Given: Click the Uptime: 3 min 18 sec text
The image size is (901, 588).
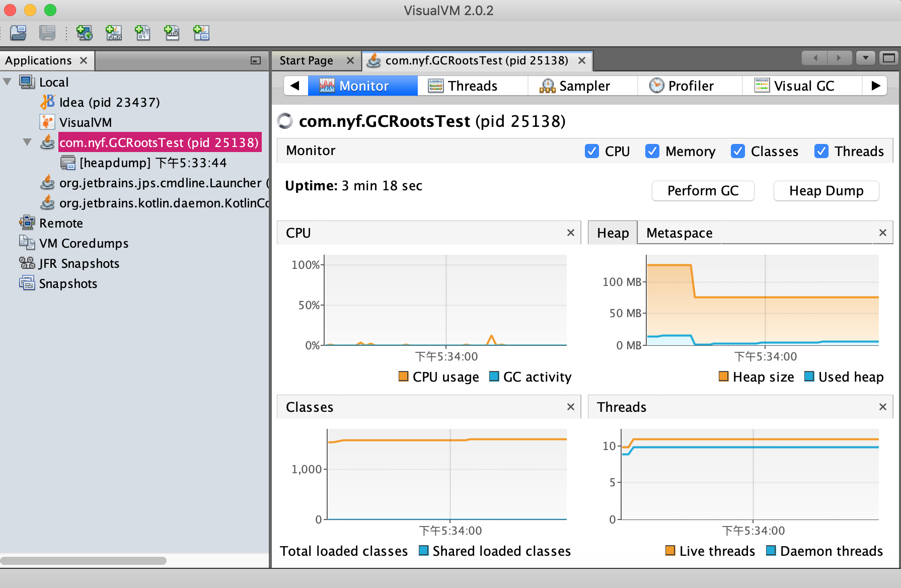Looking at the screenshot, I should pos(353,186).
